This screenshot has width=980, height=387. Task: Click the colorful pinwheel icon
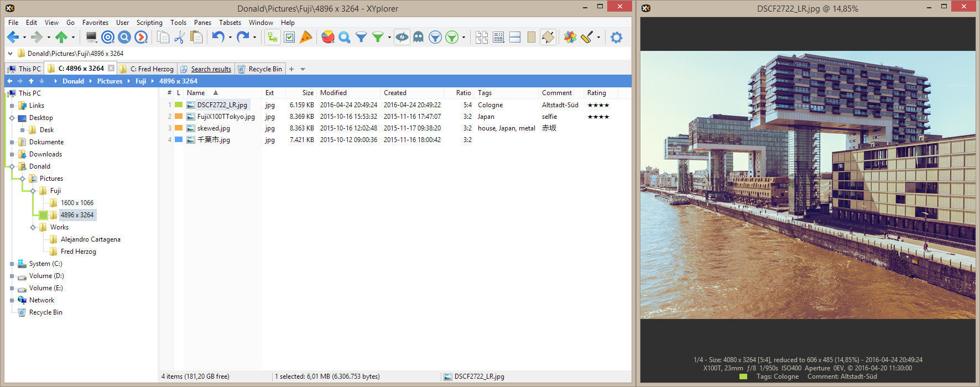tap(570, 37)
